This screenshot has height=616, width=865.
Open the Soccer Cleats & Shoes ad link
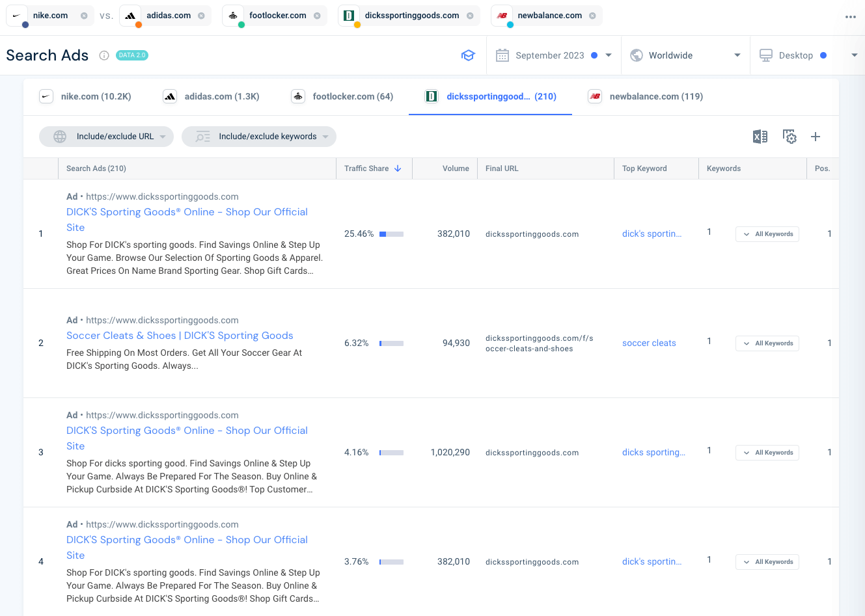[x=180, y=335]
